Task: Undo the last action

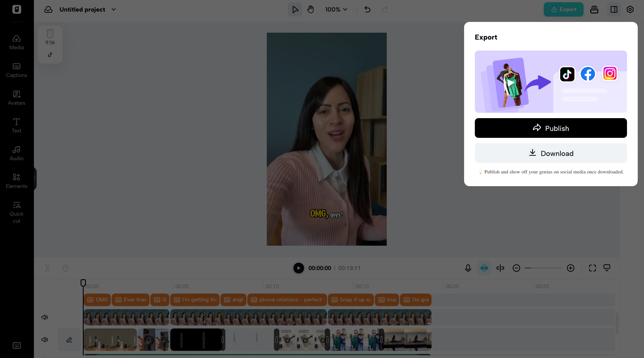Action: (x=367, y=9)
